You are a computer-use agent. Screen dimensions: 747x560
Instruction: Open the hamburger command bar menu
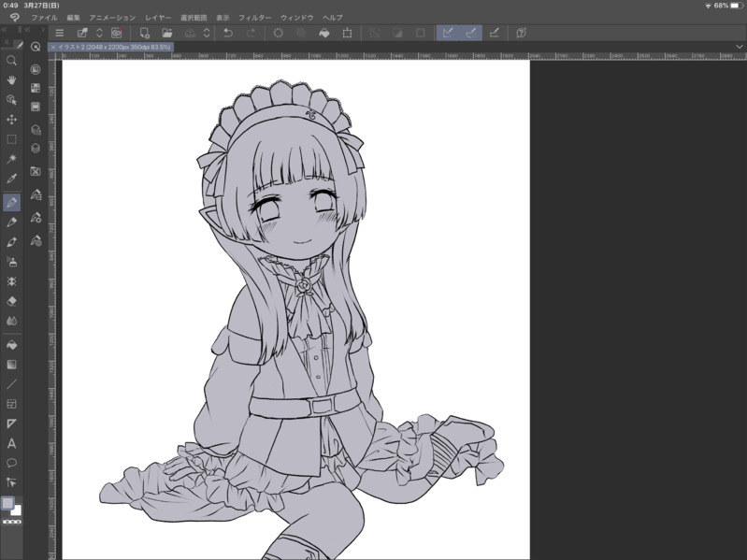tap(60, 33)
